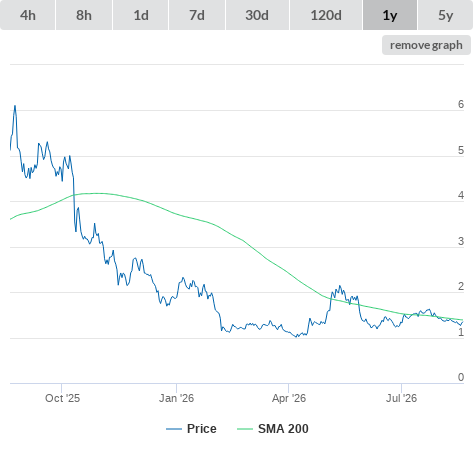
Task: Show the 30d price history
Action: tap(257, 15)
